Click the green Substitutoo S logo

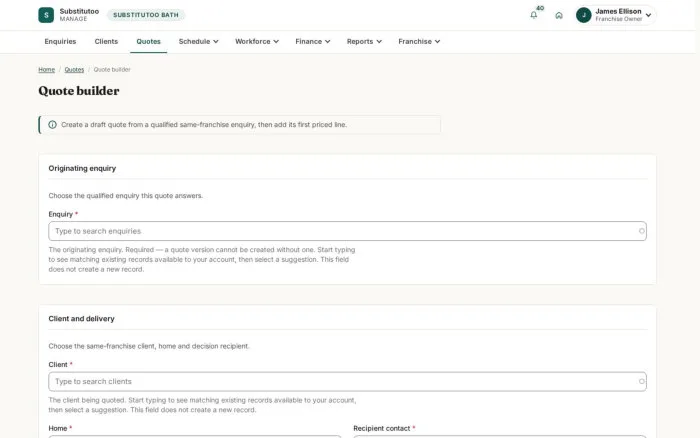[46, 15]
